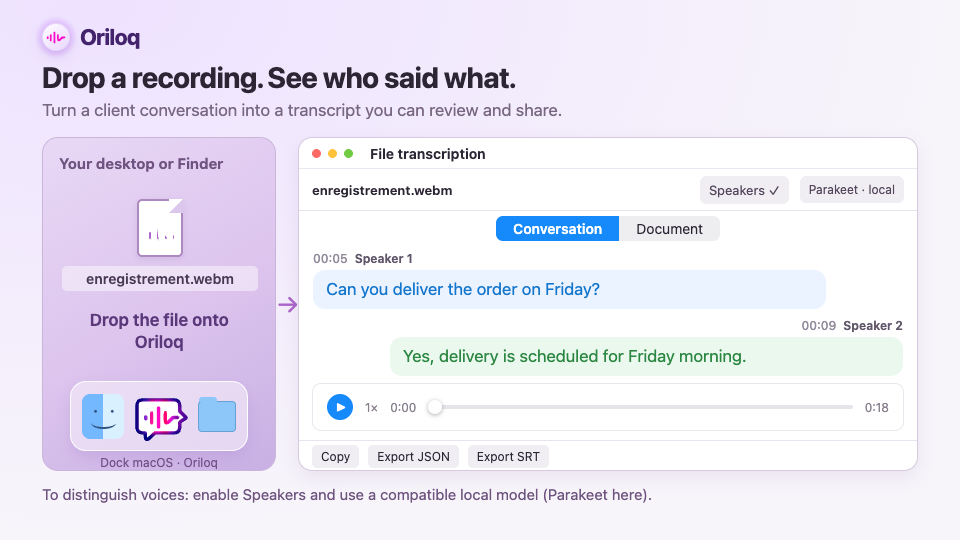Click the Oriloq brand name text
960x540 pixels.
tap(110, 37)
